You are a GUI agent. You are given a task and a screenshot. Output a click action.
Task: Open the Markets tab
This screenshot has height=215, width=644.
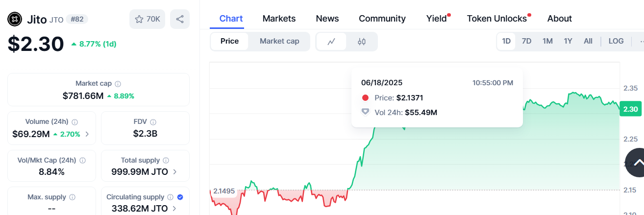(x=279, y=19)
